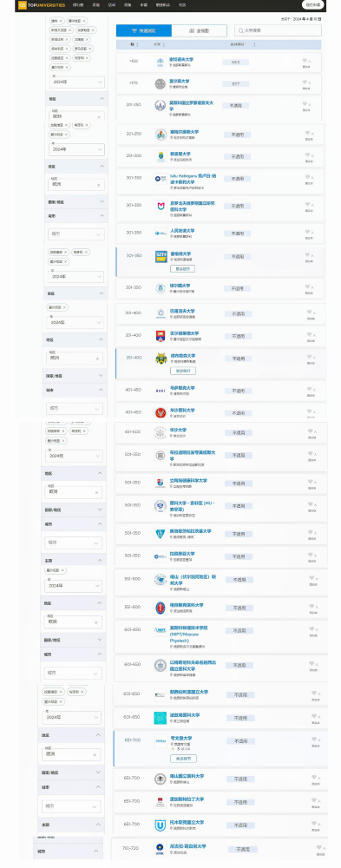341x868 pixels.
Task: Switch to the quick view tab (快速浏览)
Action: point(144,30)
